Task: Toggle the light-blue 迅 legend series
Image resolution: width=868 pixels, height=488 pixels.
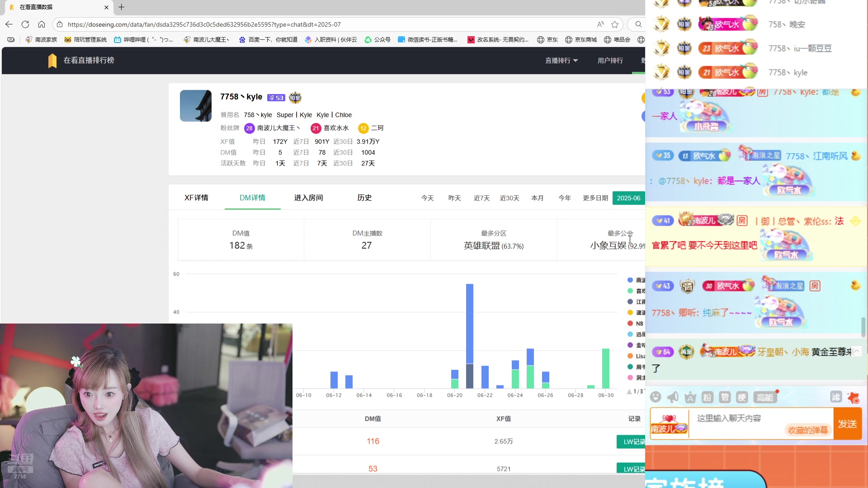Action: pos(637,334)
